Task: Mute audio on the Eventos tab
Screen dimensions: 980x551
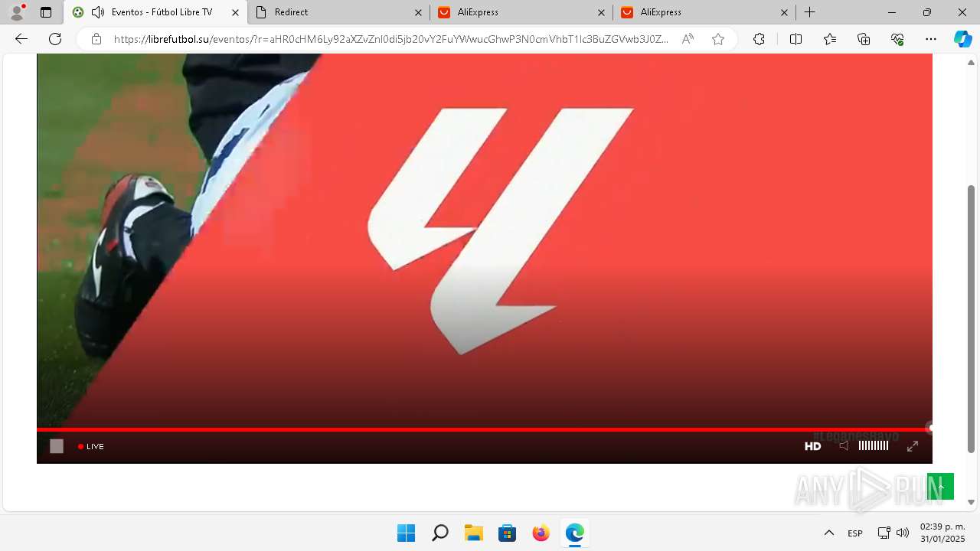Action: (97, 12)
